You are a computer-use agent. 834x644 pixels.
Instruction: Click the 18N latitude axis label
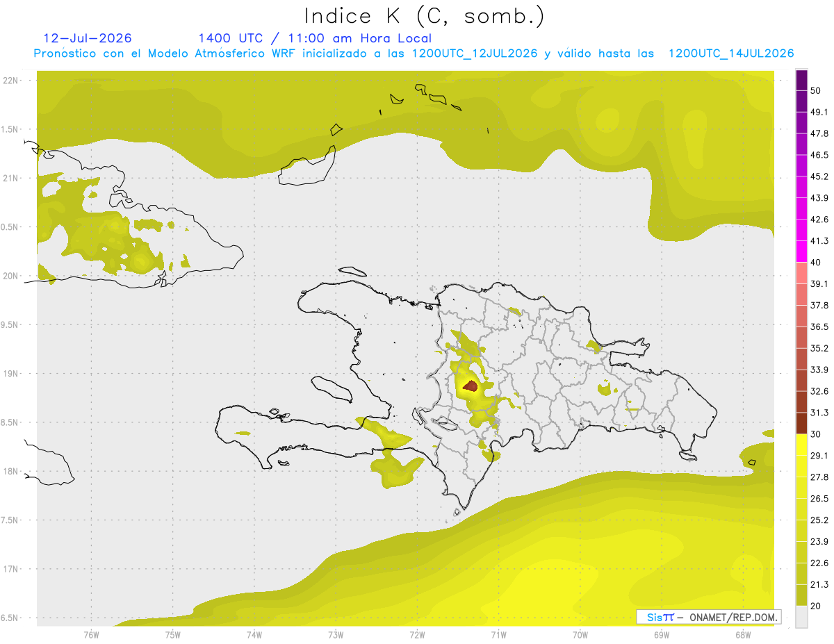11,471
